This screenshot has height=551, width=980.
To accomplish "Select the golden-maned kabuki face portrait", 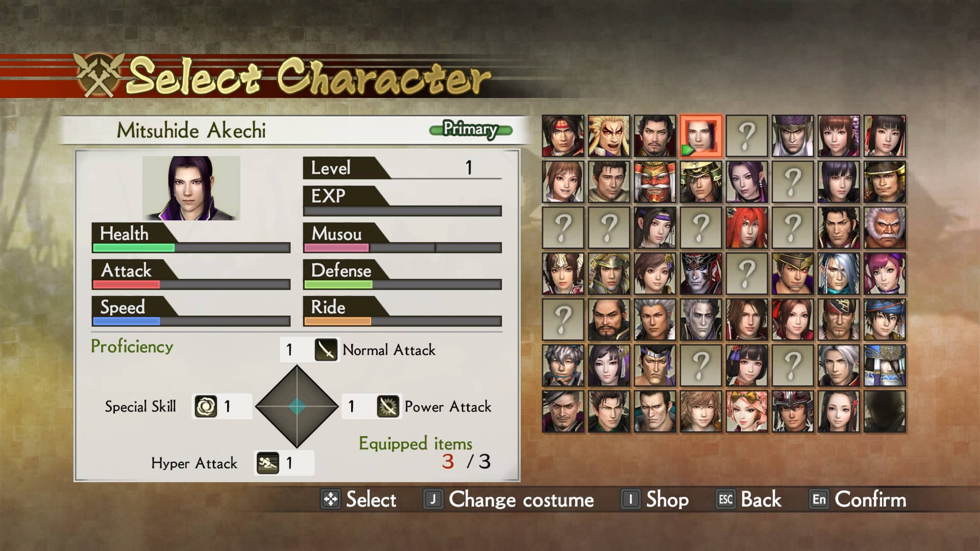I will point(609,136).
